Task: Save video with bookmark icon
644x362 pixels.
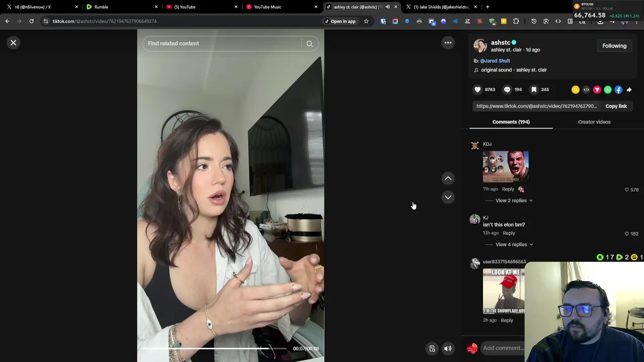Action: (x=534, y=89)
